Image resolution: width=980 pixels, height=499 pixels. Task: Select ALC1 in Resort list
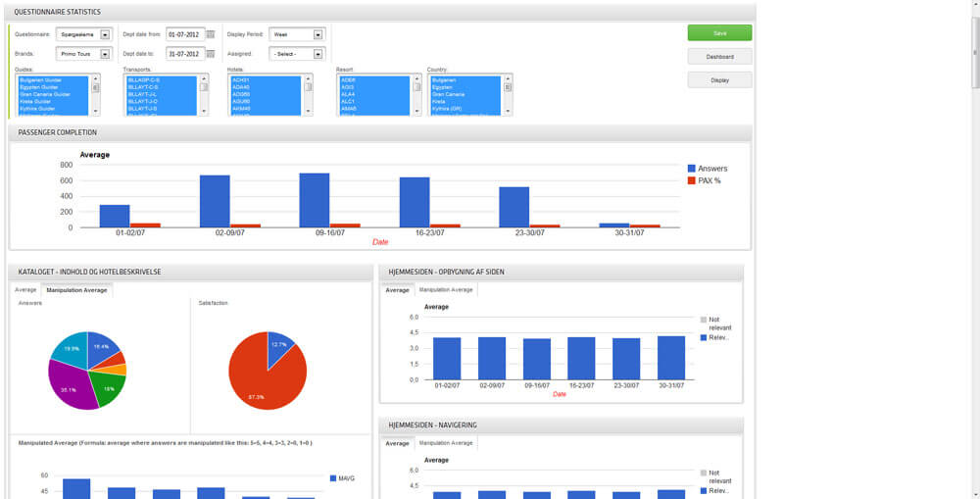point(375,101)
